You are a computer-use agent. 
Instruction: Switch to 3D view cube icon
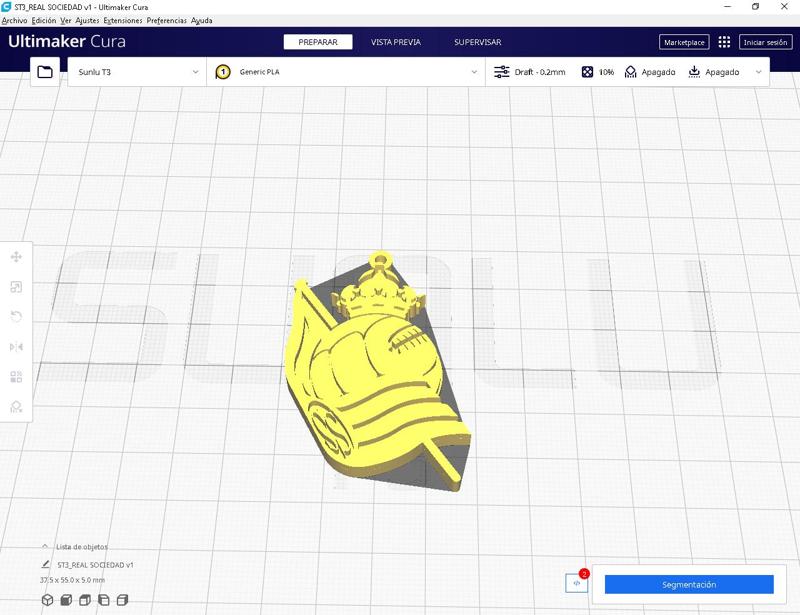tap(47, 600)
